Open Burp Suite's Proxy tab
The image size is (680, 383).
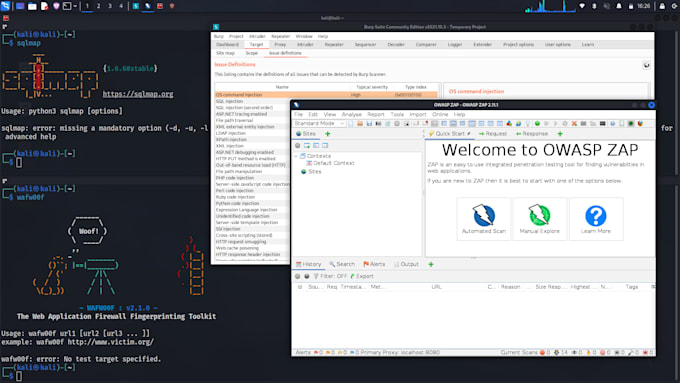click(280, 45)
